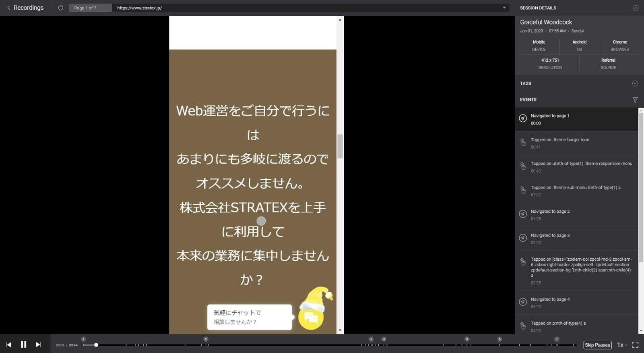Jump to timeline marker 3
The height and width of the screenshot is (353, 644).
(371, 339)
